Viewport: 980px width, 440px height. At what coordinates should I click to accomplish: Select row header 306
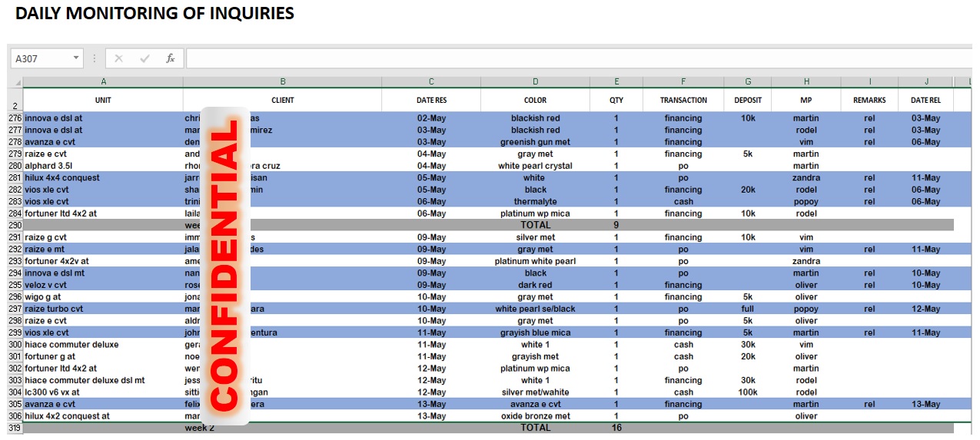[15, 416]
